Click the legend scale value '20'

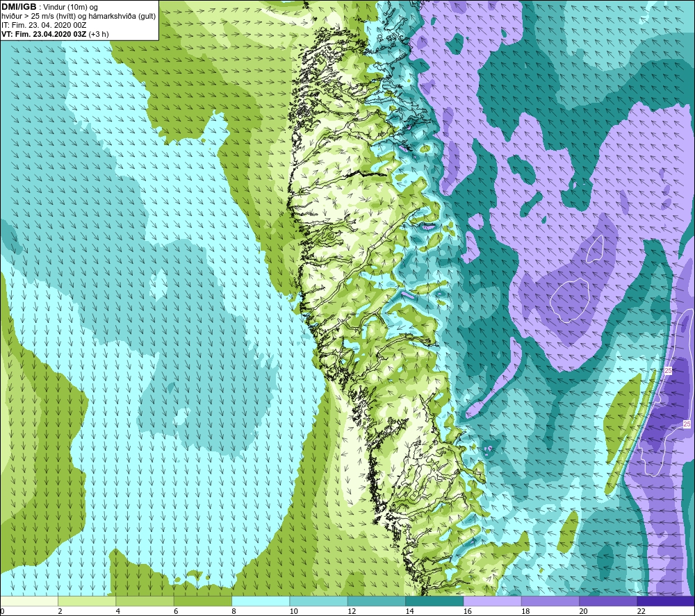point(583,611)
